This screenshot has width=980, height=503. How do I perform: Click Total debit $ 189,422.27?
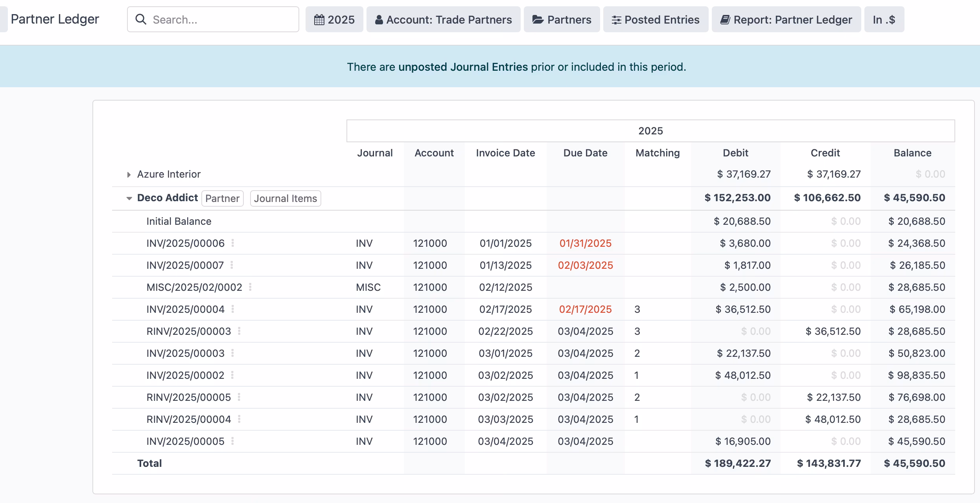point(738,463)
